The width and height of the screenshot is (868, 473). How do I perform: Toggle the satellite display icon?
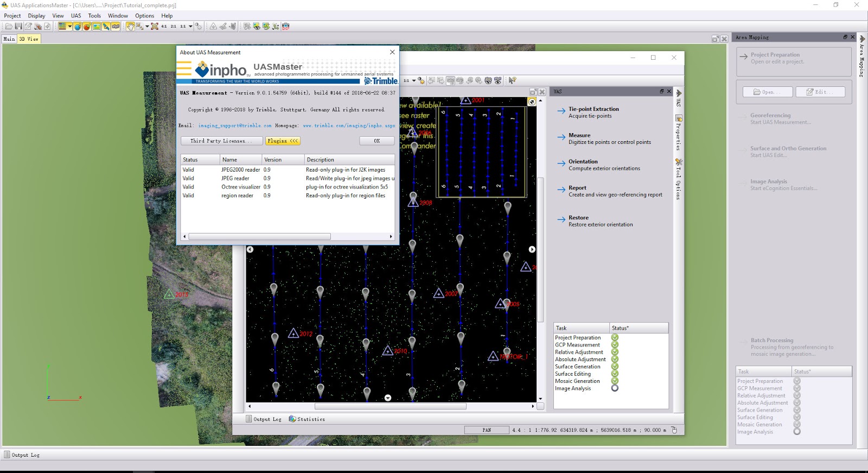tap(106, 26)
